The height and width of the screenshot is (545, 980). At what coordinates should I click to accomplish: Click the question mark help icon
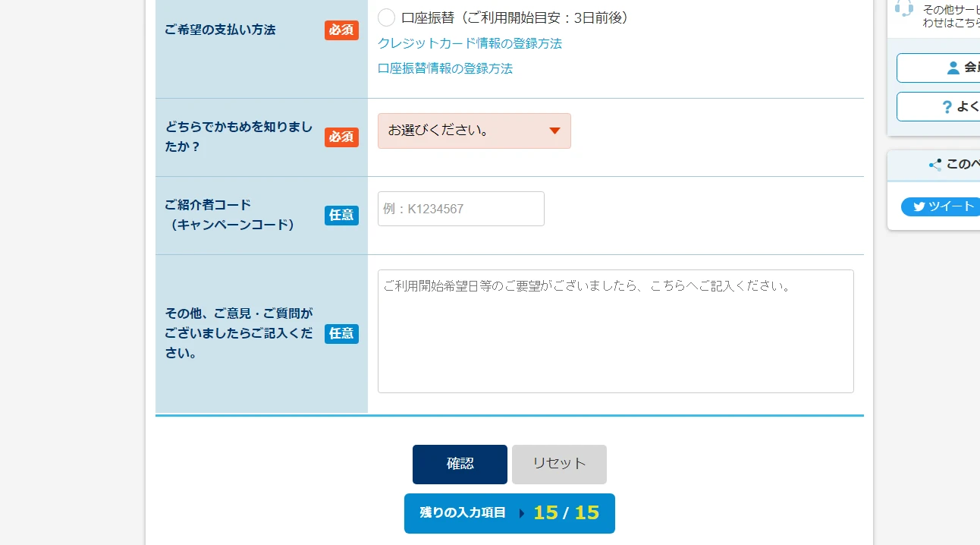947,107
